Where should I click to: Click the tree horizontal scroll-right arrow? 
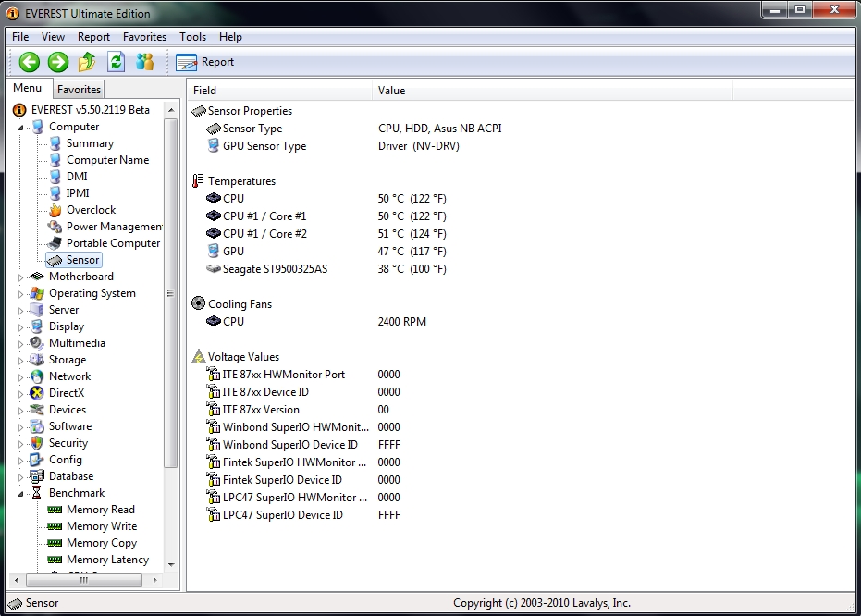coord(154,580)
